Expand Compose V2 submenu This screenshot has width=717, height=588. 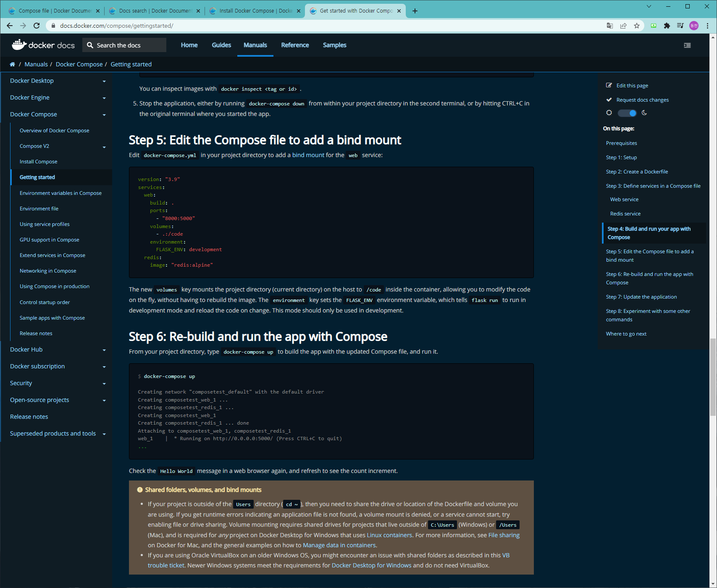point(104,147)
